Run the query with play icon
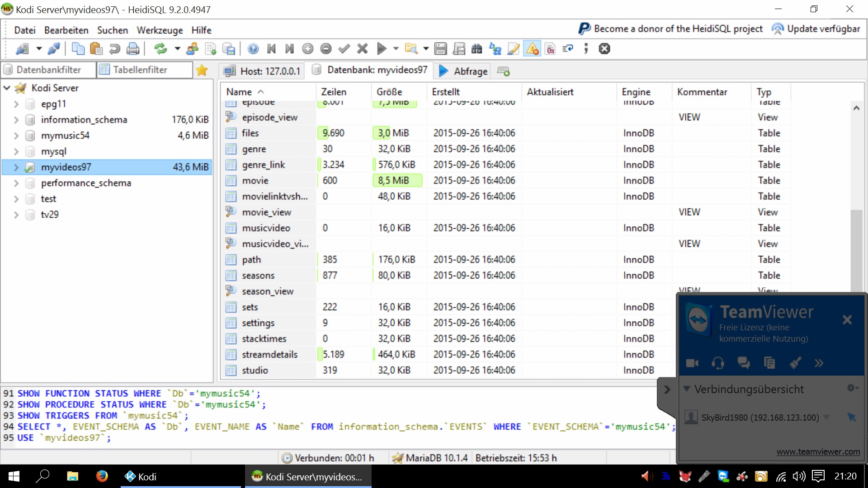The width and height of the screenshot is (868, 488). (x=382, y=48)
